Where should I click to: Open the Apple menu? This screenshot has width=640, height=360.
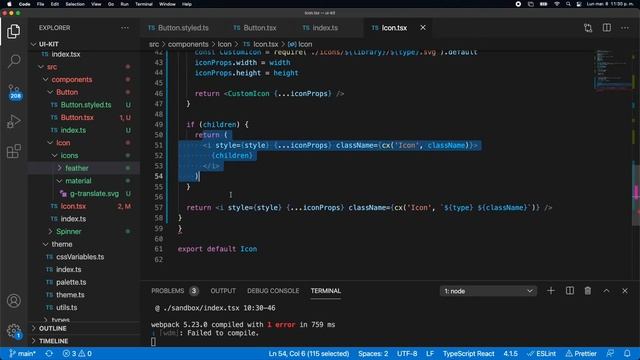coord(9,4)
